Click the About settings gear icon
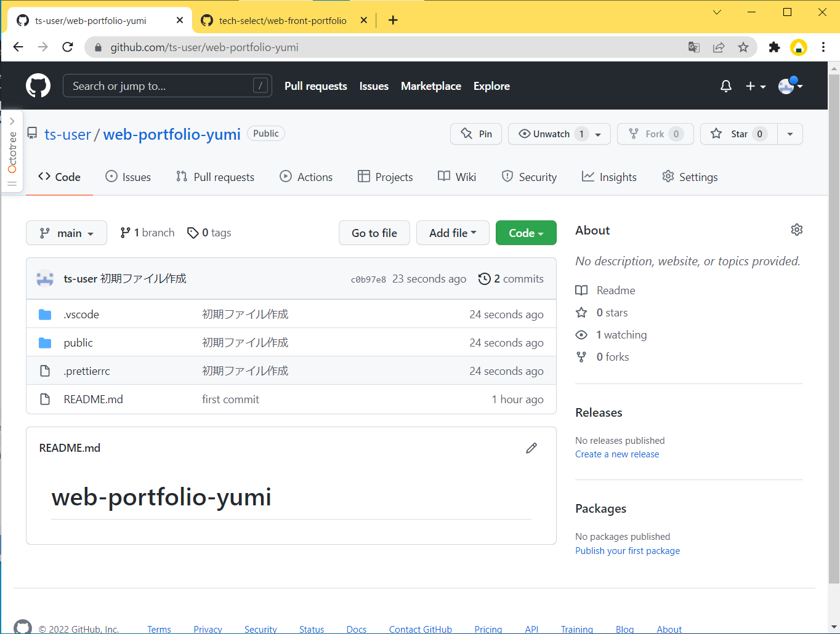Viewport: 840px width, 634px height. (797, 230)
